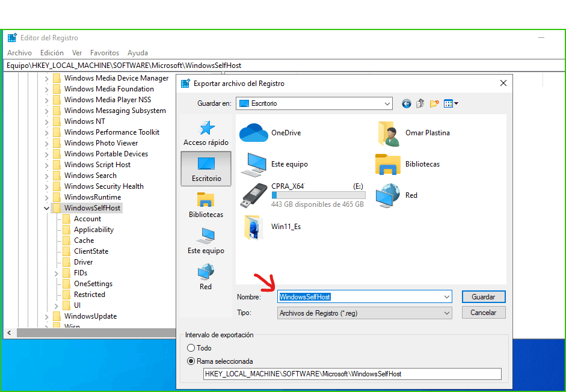Select Escritorio in the places bar
Viewport: 566px width, 392px height.
(x=206, y=168)
